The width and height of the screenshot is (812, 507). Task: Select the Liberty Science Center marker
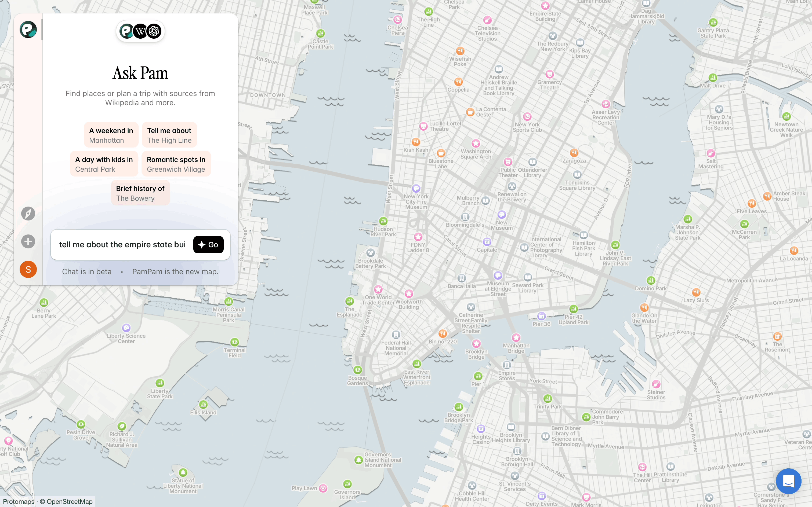point(126,328)
